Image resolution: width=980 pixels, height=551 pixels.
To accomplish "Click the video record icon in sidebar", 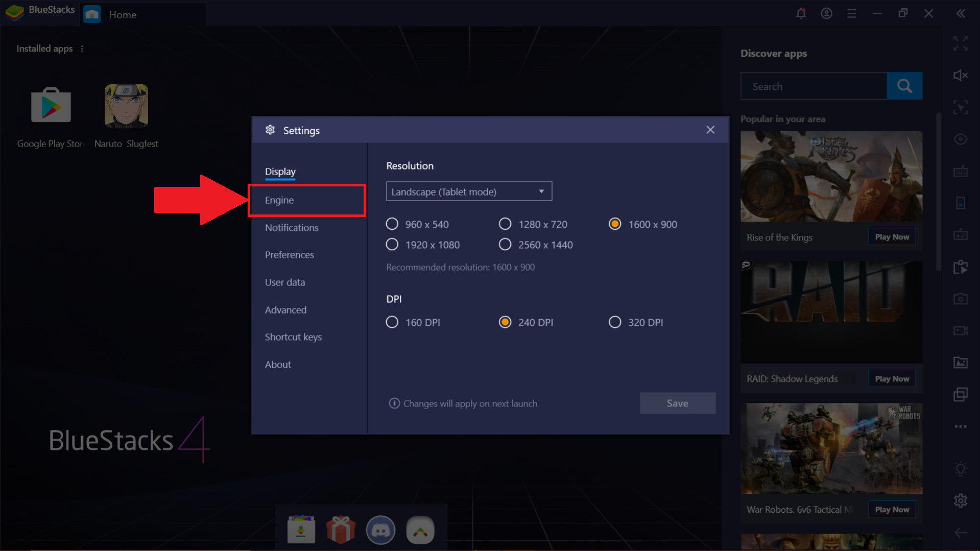I will click(x=961, y=331).
